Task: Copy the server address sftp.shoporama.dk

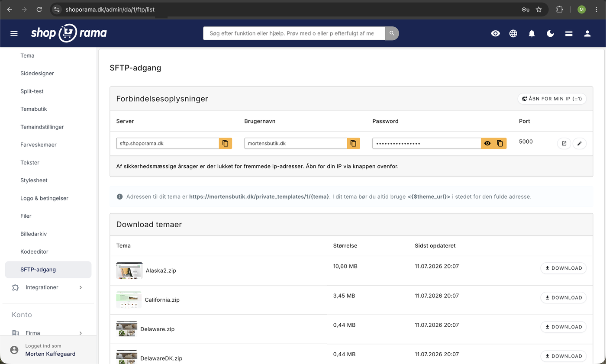Action: coord(226,143)
